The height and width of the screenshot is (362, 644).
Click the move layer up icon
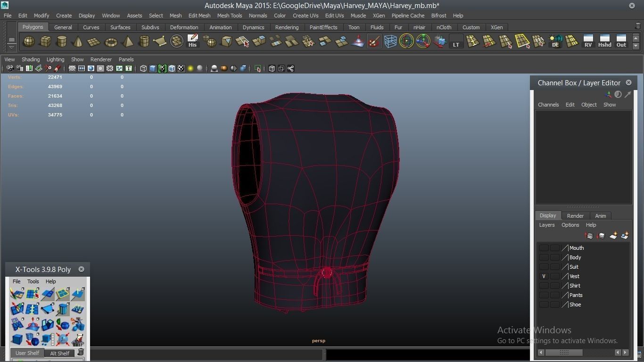tap(589, 236)
